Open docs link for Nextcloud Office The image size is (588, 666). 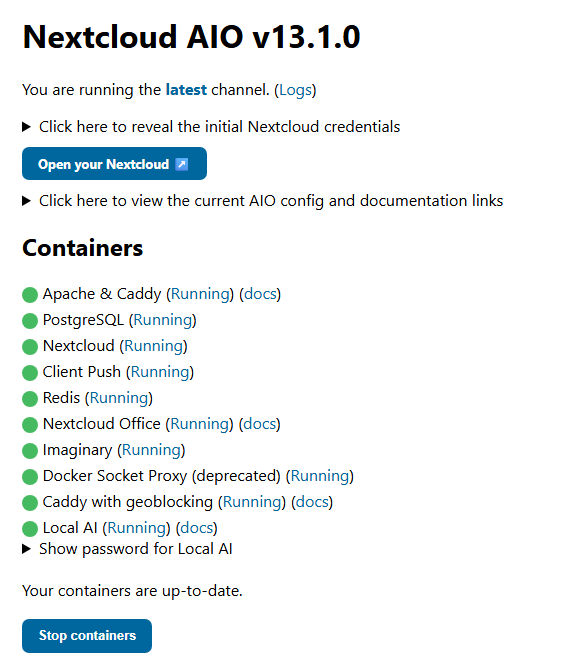(260, 424)
